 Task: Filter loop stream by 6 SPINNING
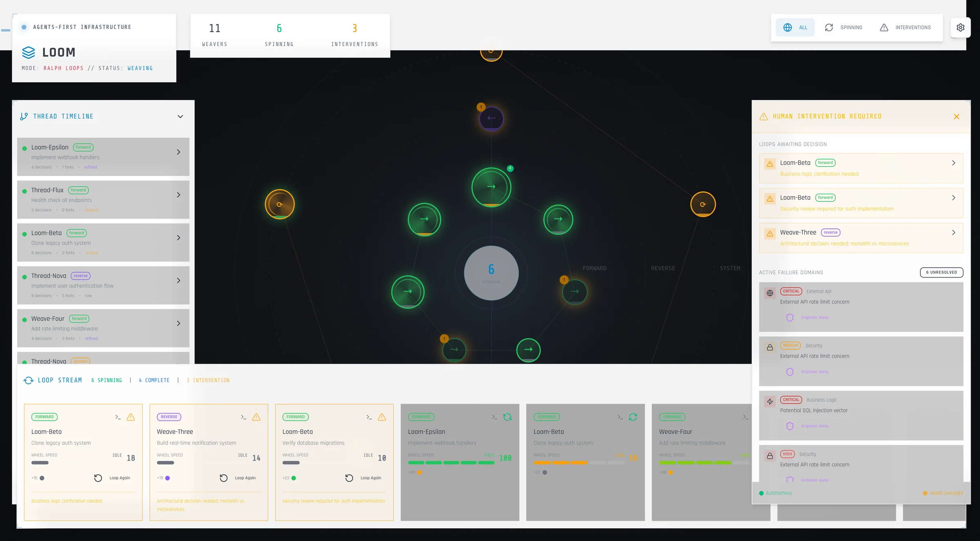tap(107, 380)
